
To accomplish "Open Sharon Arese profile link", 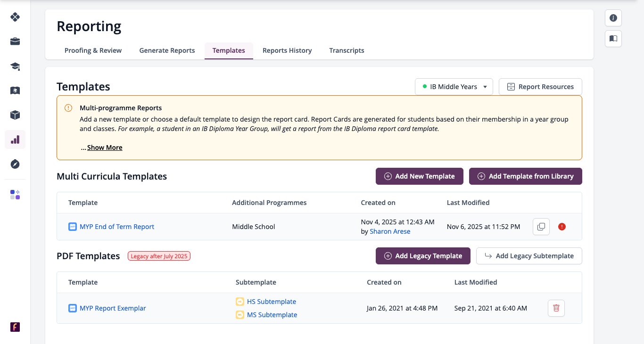I will coord(390,231).
